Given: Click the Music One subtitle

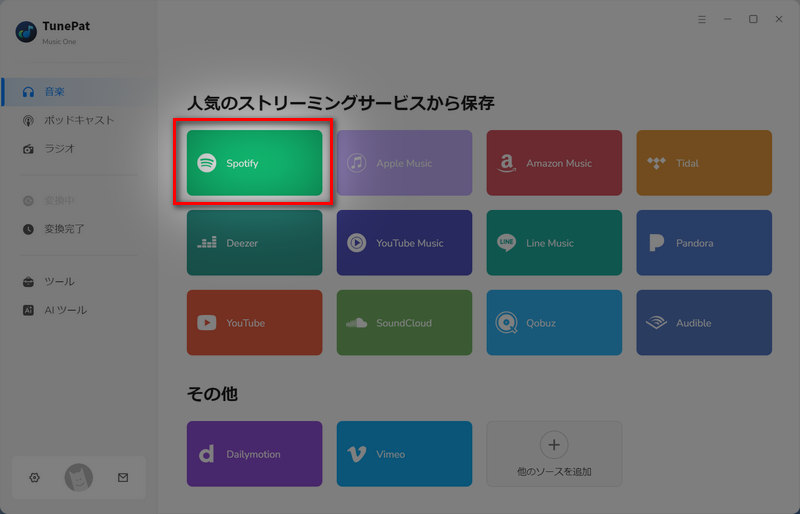Looking at the screenshot, I should tap(59, 42).
